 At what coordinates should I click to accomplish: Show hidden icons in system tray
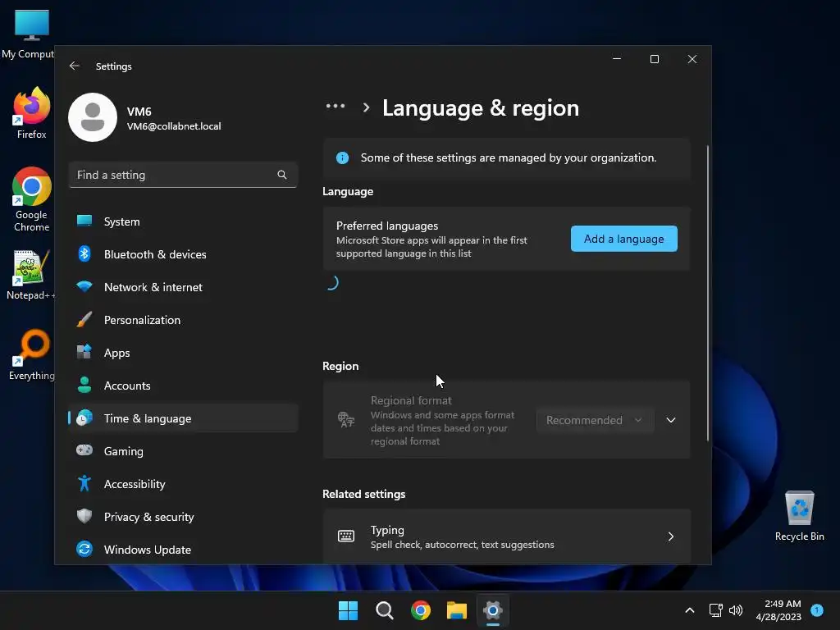pyautogui.click(x=690, y=610)
